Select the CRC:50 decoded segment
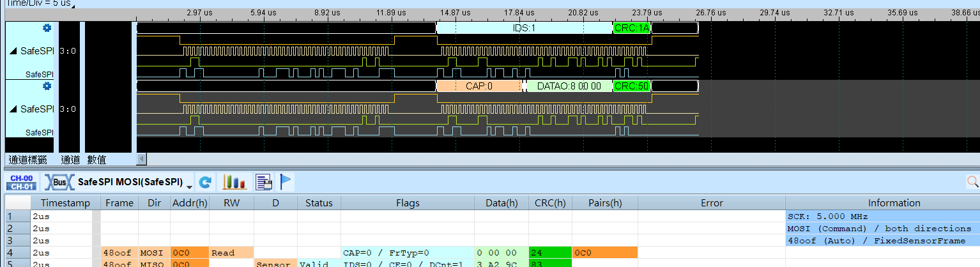The image size is (980, 267). click(632, 86)
